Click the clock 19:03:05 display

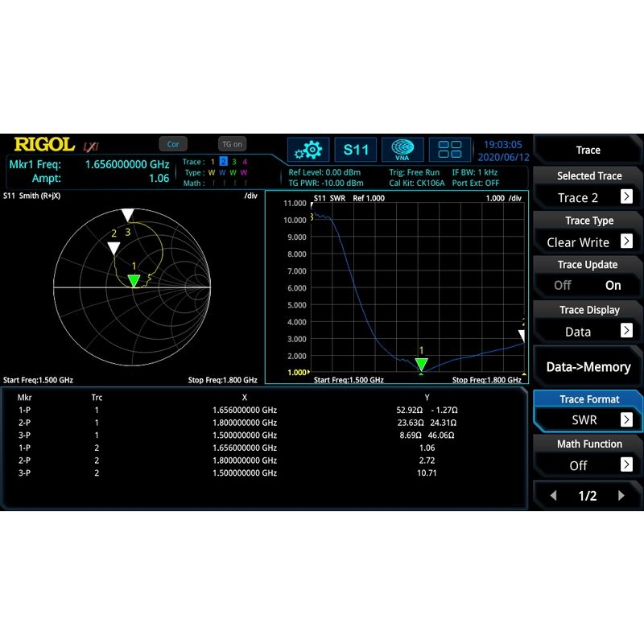tap(502, 145)
